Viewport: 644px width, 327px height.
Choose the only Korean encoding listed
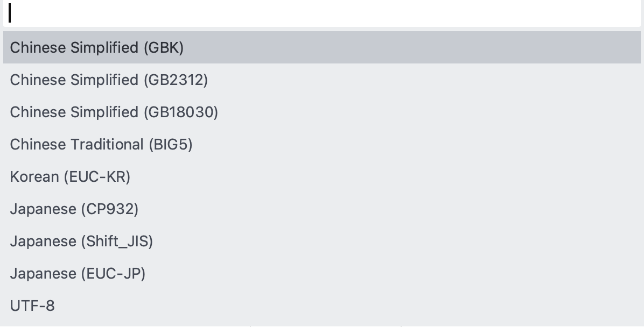click(x=70, y=176)
